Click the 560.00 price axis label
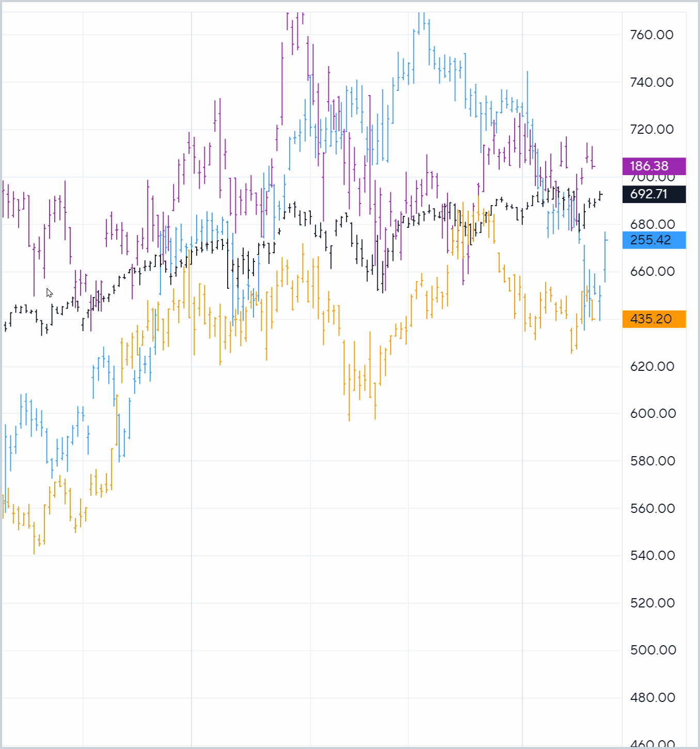700x749 pixels. tap(652, 508)
